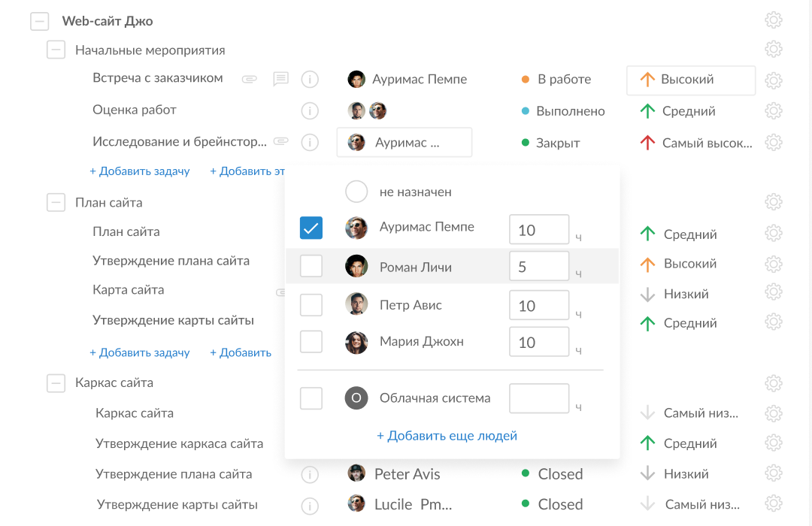The height and width of the screenshot is (526, 812).
Task: Click info icon for Утверждение карты сайты row
Action: coord(310,505)
